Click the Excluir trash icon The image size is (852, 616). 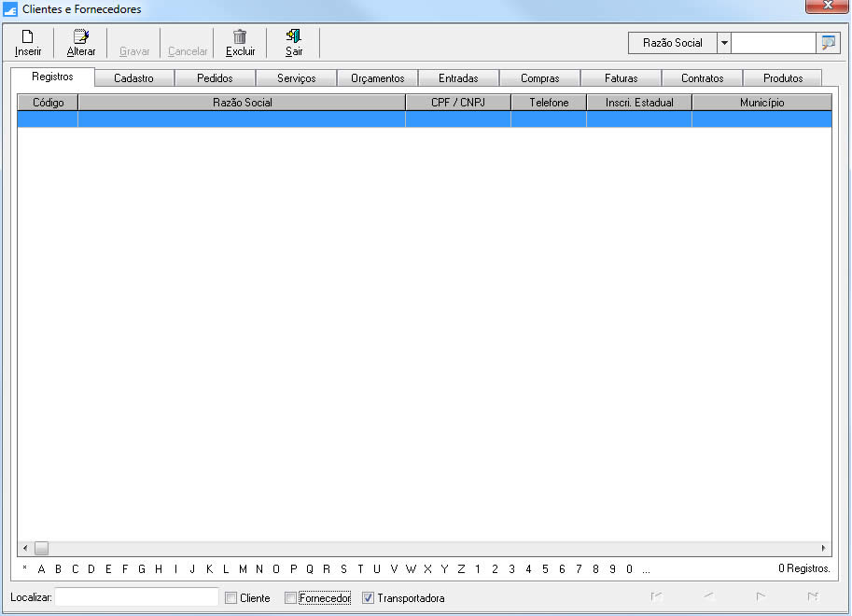point(240,36)
